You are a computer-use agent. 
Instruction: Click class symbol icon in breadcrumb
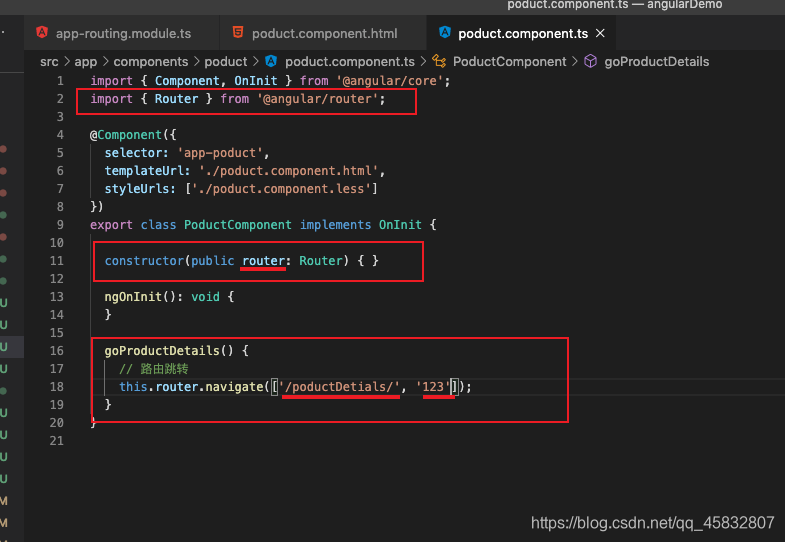pos(439,61)
